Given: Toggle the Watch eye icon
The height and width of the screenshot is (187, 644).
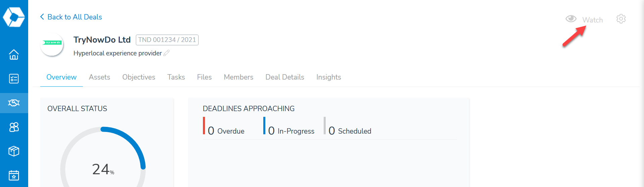Looking at the screenshot, I should click(571, 19).
